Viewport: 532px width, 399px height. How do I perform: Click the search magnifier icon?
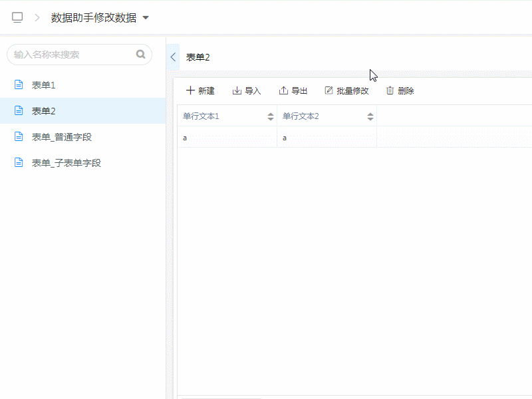click(x=140, y=55)
